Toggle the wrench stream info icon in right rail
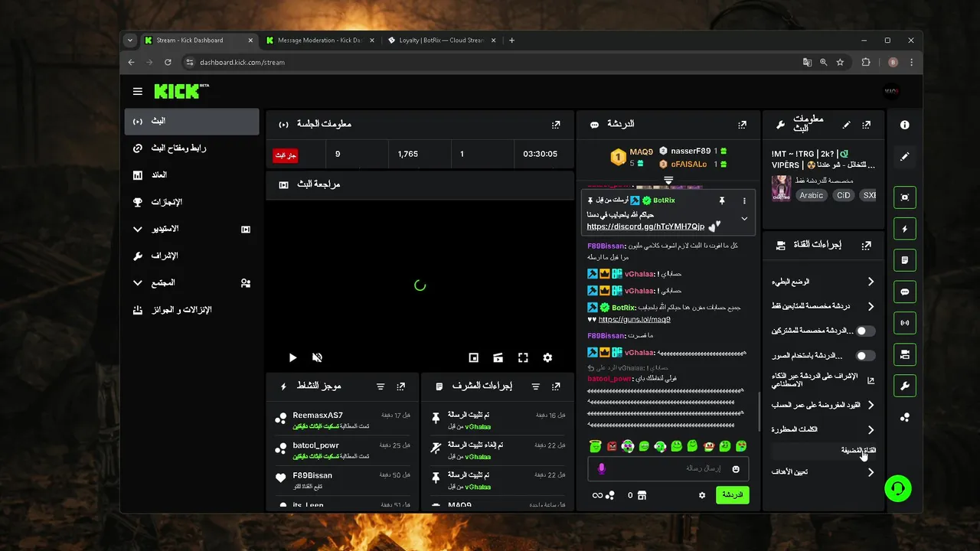The width and height of the screenshot is (980, 551). click(905, 386)
